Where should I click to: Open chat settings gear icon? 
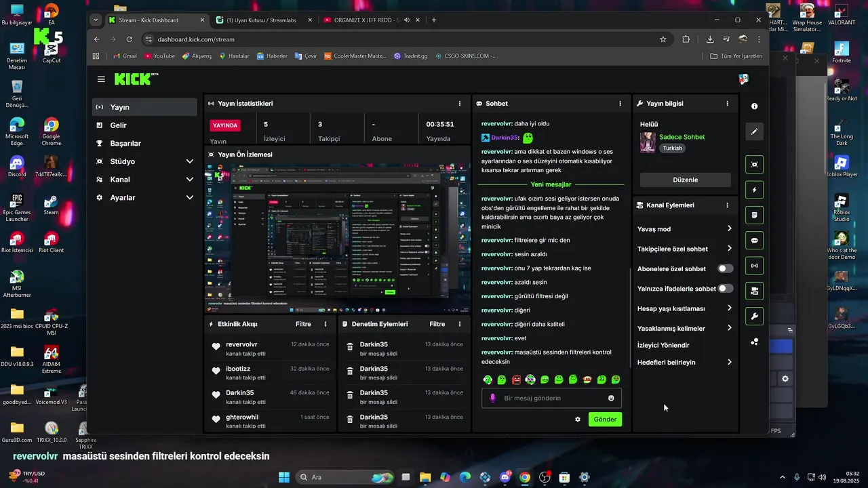click(578, 420)
